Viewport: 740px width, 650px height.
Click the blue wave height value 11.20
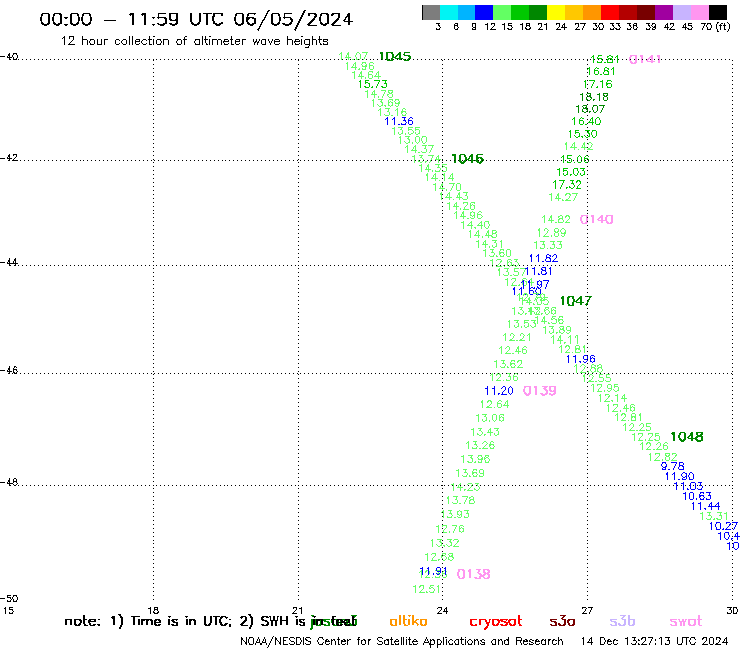(x=499, y=391)
